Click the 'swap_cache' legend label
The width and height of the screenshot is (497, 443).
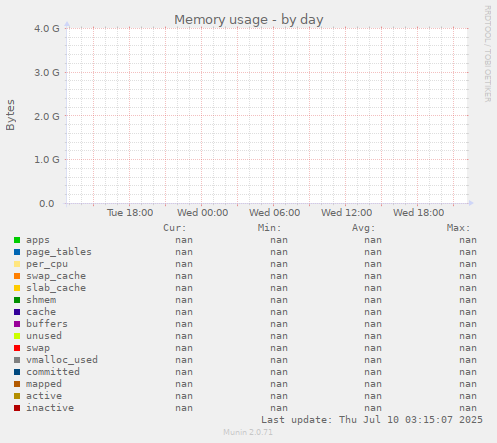tap(56, 276)
